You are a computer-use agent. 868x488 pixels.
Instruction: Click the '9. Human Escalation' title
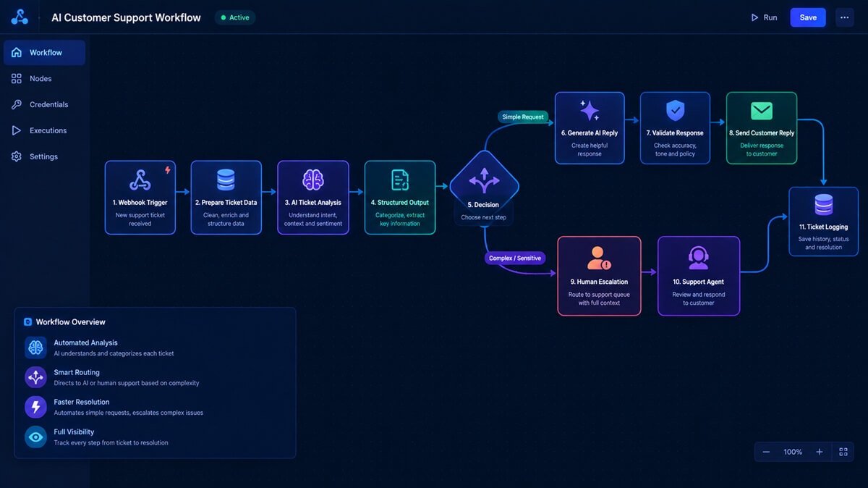599,282
